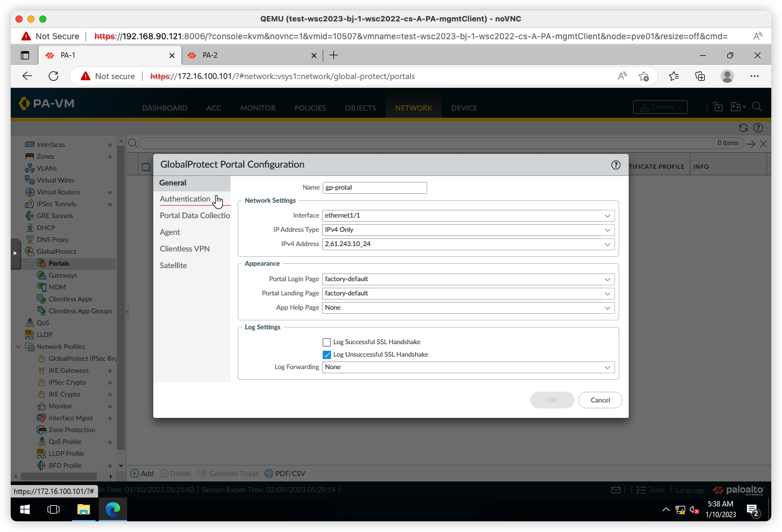This screenshot has width=782, height=532.
Task: Enable Log Successful SSL Handshake
Action: tap(327, 342)
